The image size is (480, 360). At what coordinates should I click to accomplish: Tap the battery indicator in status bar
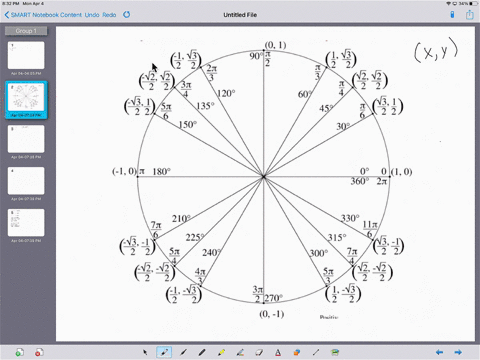[x=473, y=3]
